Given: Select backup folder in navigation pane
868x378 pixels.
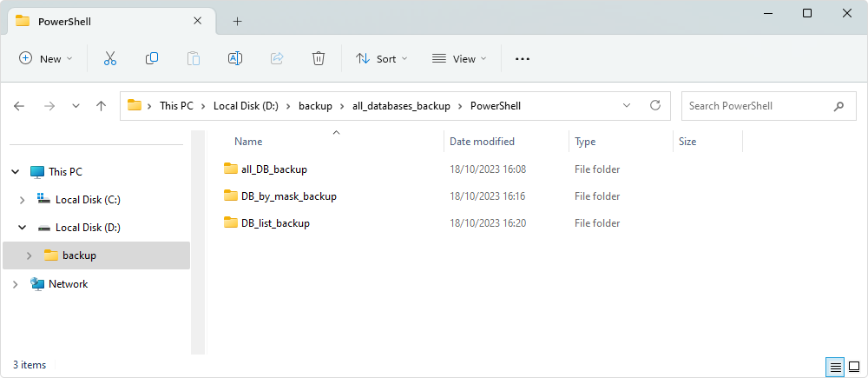Looking at the screenshot, I should point(79,255).
